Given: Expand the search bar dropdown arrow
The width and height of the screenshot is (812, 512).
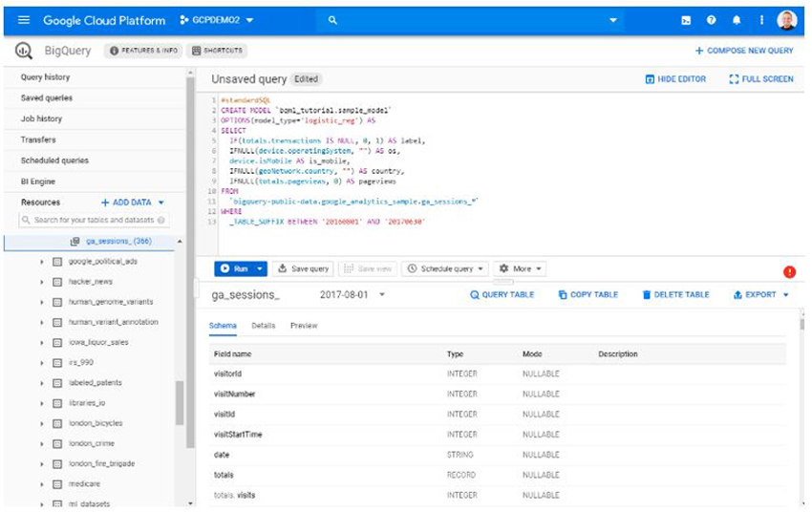Looking at the screenshot, I should (x=613, y=20).
